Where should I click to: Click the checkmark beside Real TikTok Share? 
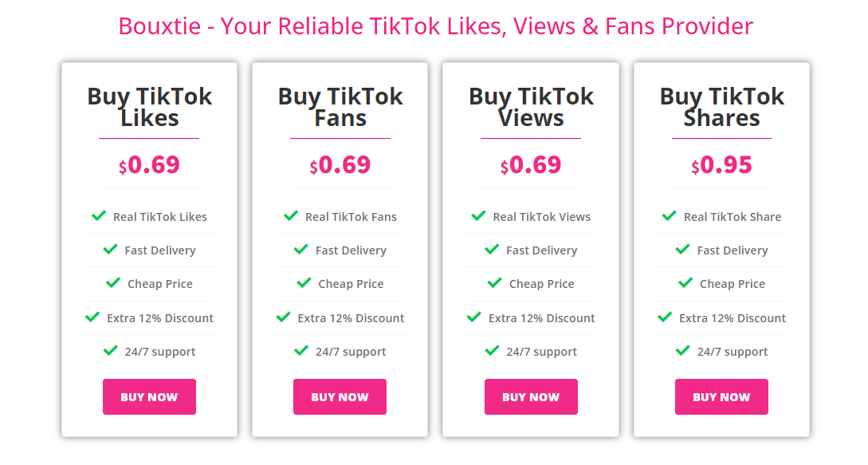(670, 215)
